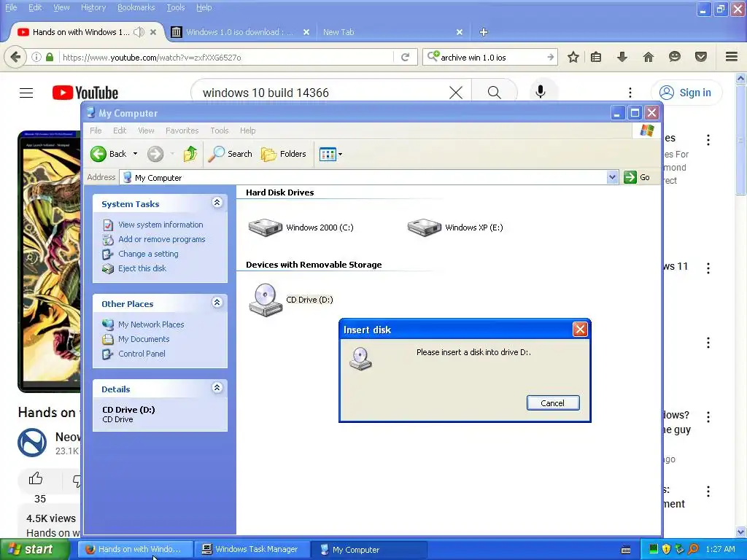This screenshot has height=560, width=747.
Task: Open My Computer Tools menu
Action: (x=220, y=131)
